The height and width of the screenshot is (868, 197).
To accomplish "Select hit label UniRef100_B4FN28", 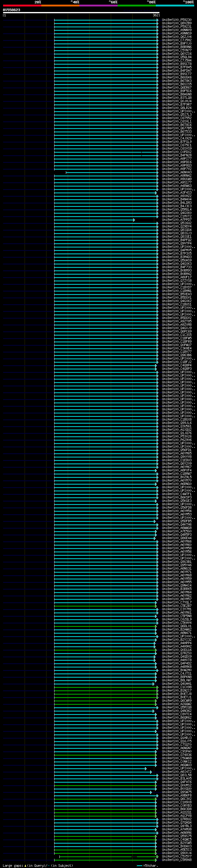I will (x=176, y=155).
